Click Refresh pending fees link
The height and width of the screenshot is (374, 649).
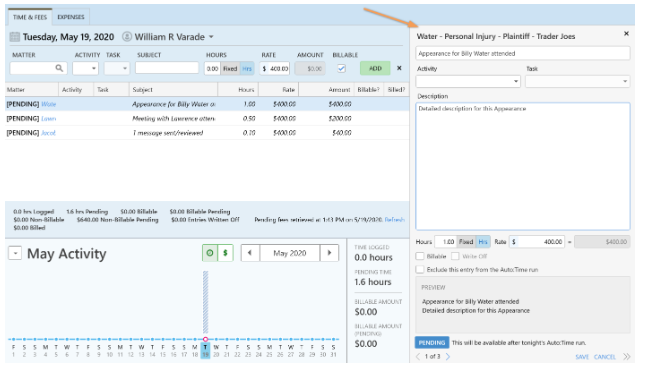[394, 219]
